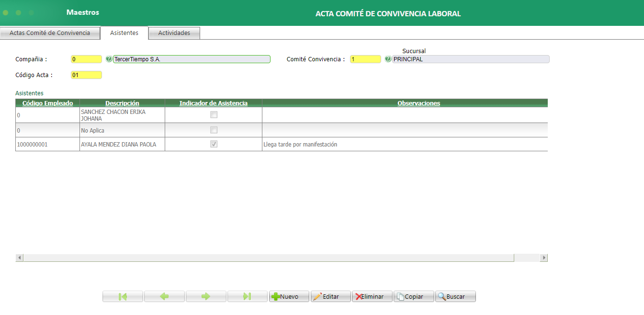Jump to the last record
Viewport: 644px width, 315px height.
tap(248, 296)
